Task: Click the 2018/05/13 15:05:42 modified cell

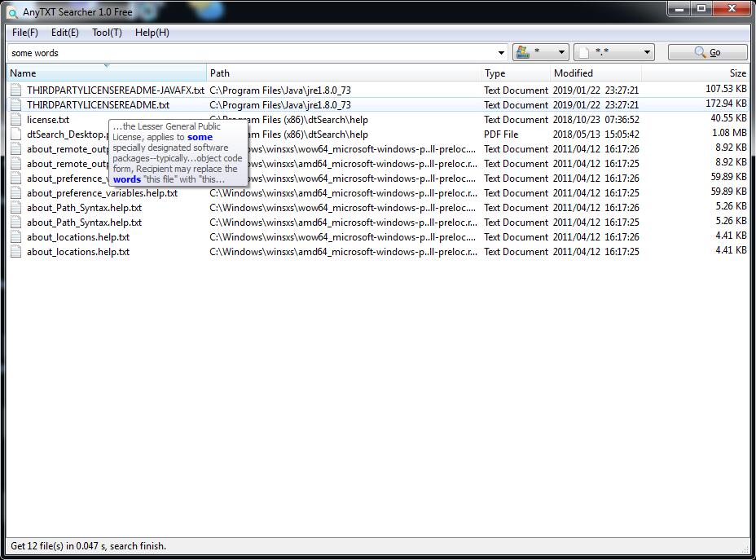Action: [x=596, y=134]
